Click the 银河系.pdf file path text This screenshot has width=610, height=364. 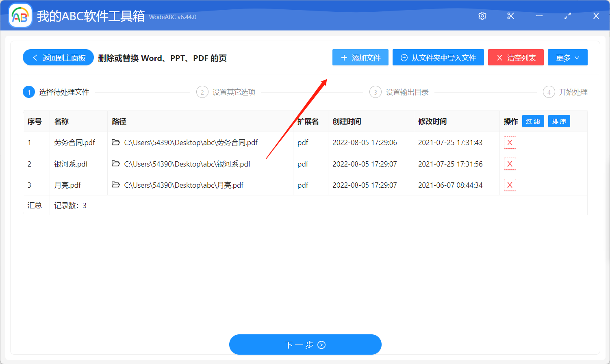click(x=187, y=164)
